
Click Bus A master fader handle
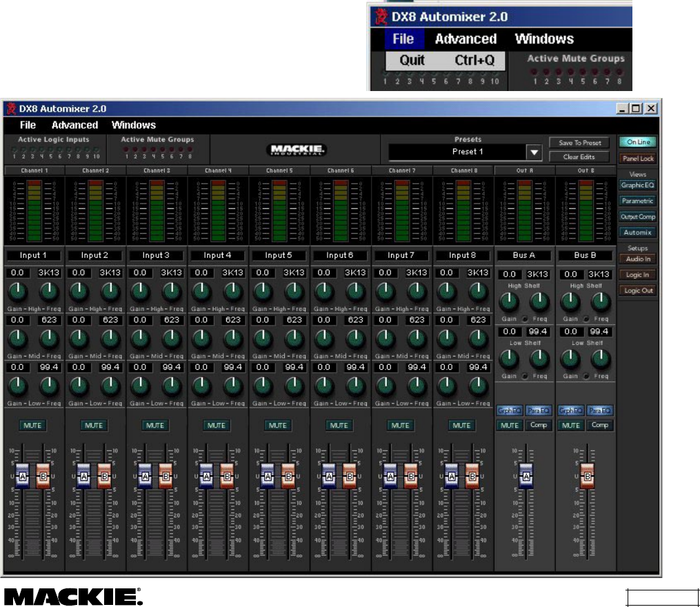coord(526,476)
